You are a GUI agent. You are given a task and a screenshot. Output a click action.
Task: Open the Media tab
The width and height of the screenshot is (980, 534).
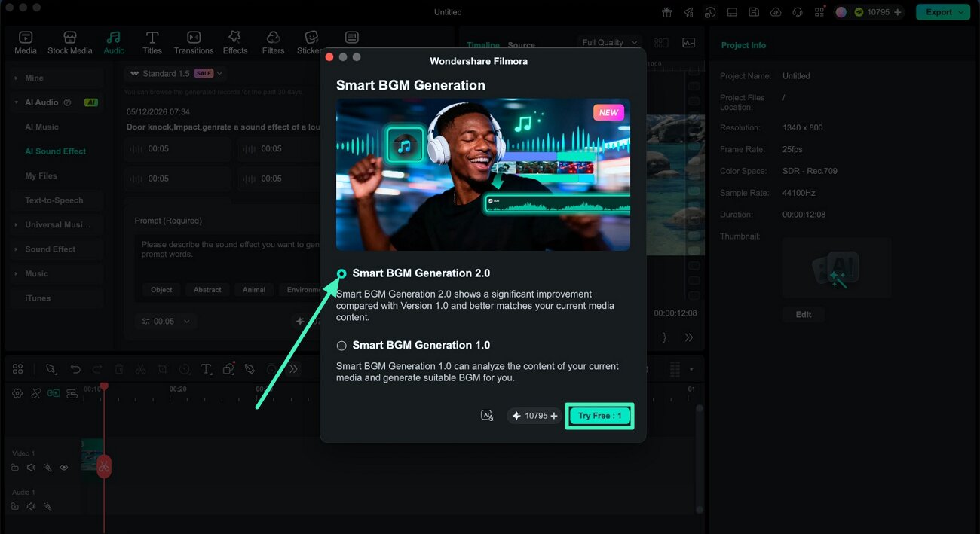click(x=26, y=43)
